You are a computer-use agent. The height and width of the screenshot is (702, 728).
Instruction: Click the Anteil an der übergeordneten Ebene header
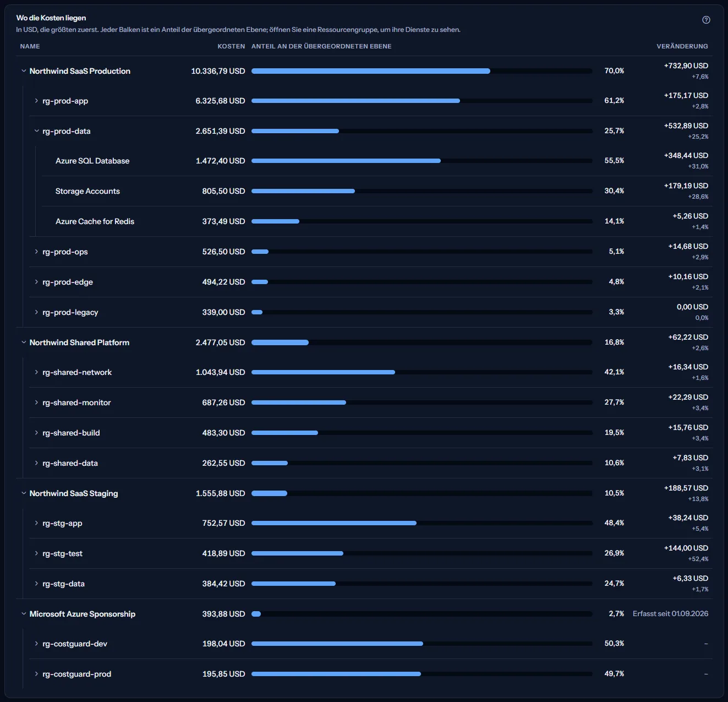tap(321, 46)
